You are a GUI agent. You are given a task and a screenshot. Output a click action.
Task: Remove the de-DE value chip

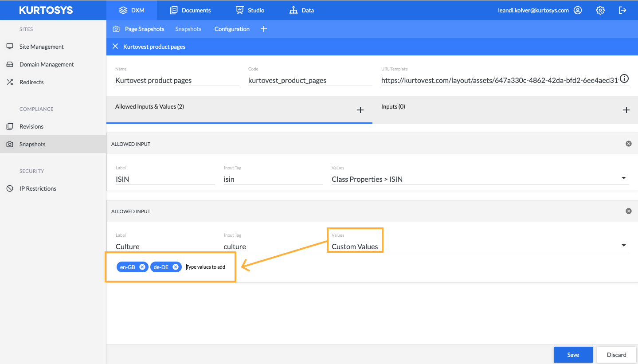pos(176,267)
